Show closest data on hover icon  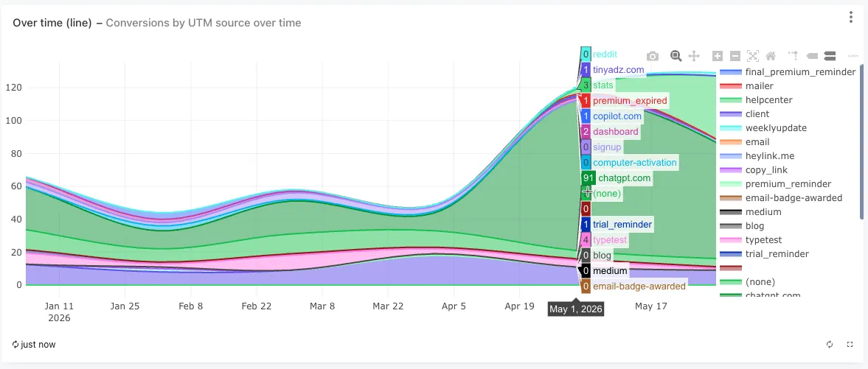[x=811, y=55]
